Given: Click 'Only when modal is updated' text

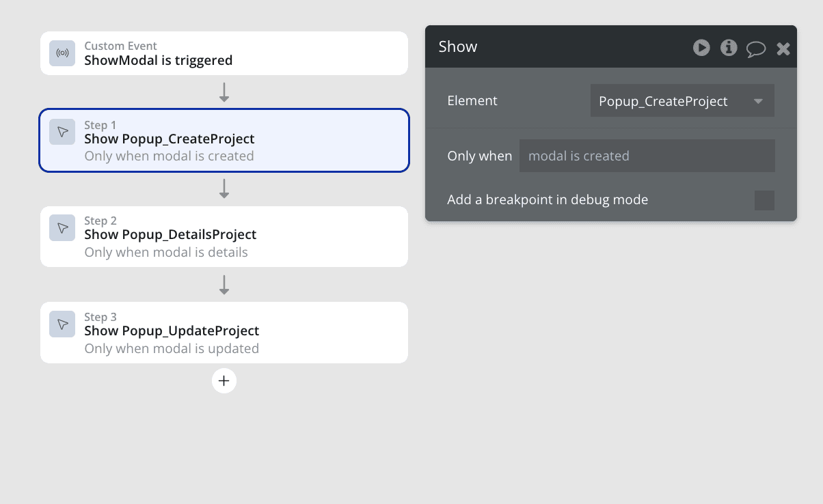Looking at the screenshot, I should (x=172, y=348).
